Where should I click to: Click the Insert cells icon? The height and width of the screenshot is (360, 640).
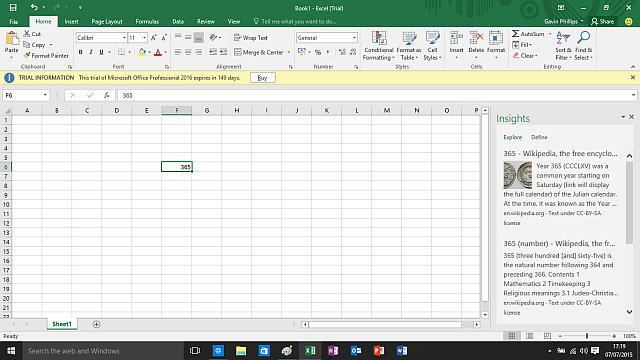(x=456, y=38)
